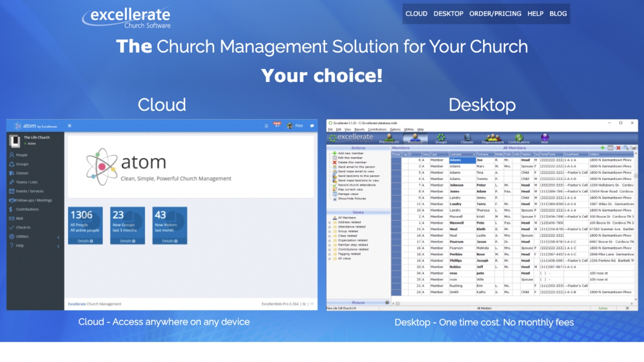Open Events / Services in atom sidebar
The height and width of the screenshot is (362, 644).
(x=26, y=191)
